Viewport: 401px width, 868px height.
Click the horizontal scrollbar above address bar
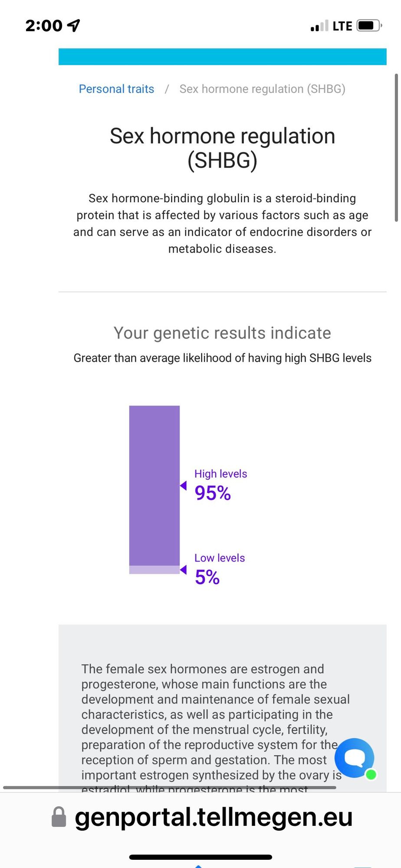pyautogui.click(x=169, y=787)
